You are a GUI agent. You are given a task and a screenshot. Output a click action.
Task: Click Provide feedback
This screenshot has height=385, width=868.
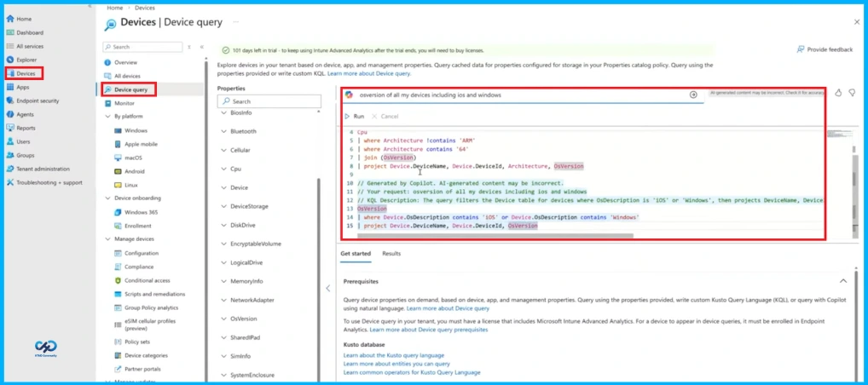[x=825, y=49]
